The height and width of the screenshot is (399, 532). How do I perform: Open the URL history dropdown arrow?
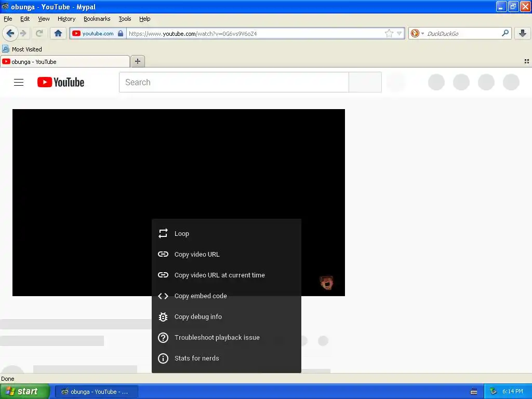[x=400, y=33]
